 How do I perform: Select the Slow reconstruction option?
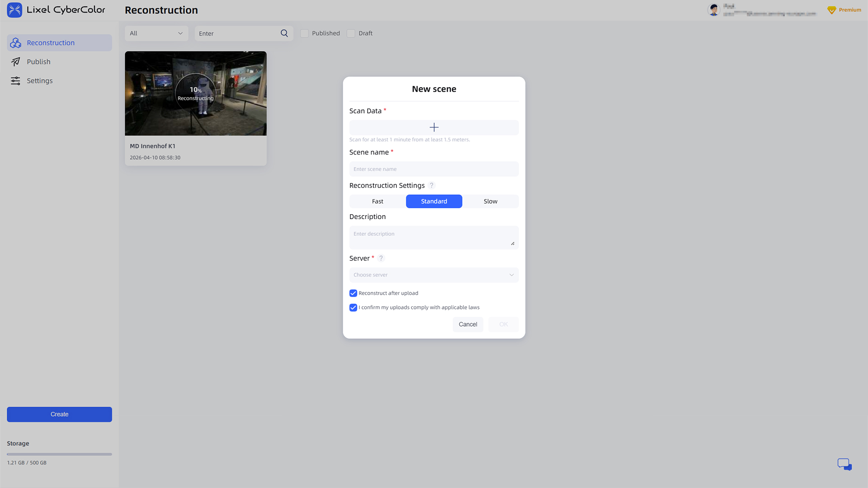pyautogui.click(x=490, y=202)
